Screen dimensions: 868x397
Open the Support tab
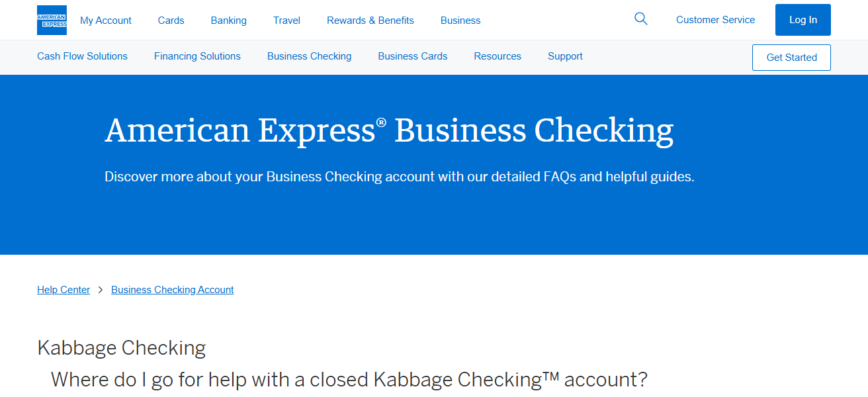[565, 56]
